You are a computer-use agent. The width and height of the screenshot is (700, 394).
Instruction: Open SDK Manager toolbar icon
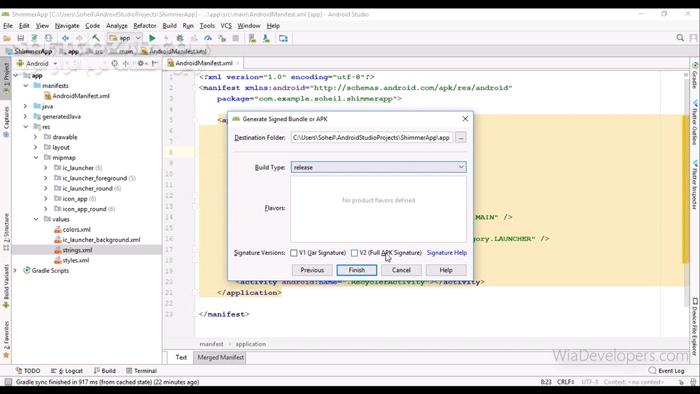tap(267, 38)
